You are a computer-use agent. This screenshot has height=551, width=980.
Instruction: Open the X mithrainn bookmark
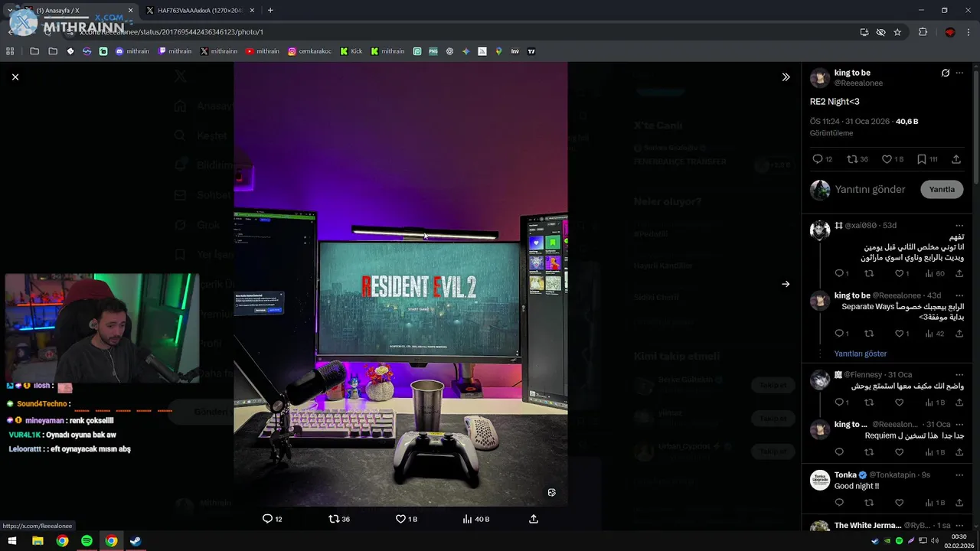tap(219, 51)
